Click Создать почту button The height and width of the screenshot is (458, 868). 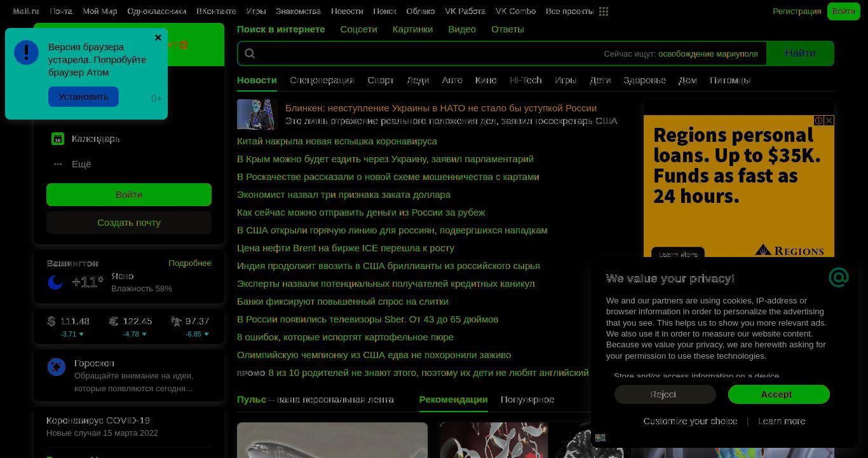(x=129, y=223)
